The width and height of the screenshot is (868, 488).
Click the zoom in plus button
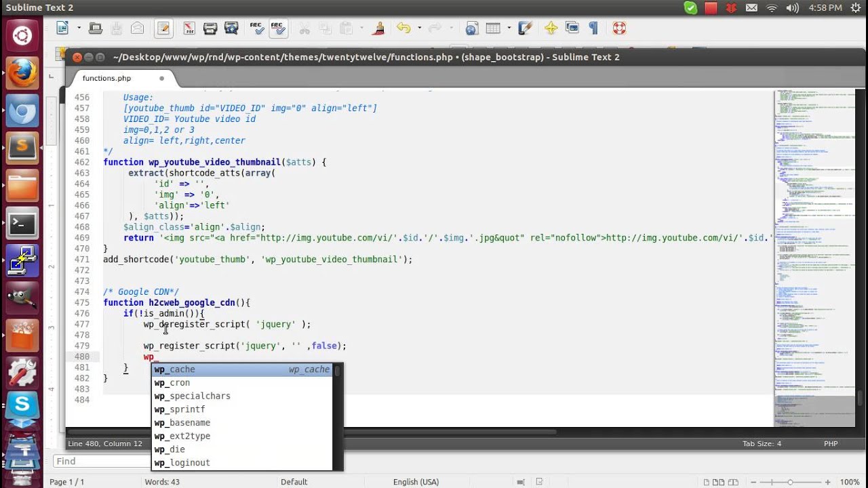pos(829,482)
